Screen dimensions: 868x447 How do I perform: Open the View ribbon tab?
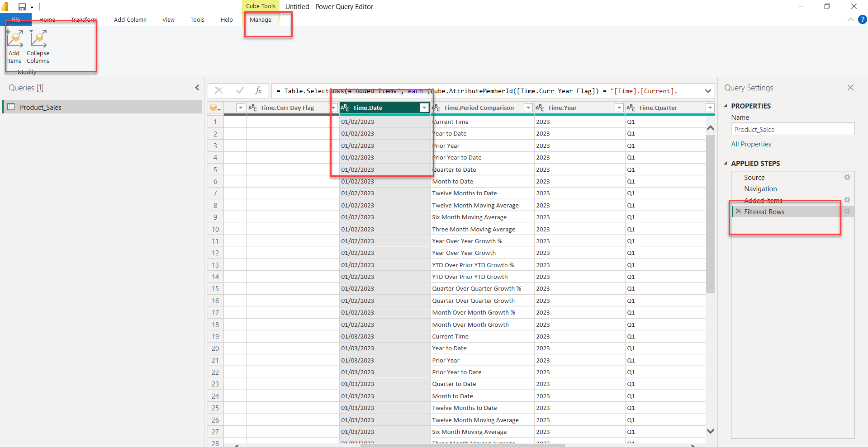(x=169, y=19)
